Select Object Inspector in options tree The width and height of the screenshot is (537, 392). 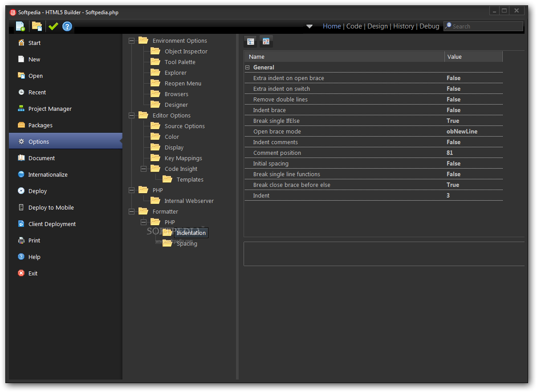[186, 51]
